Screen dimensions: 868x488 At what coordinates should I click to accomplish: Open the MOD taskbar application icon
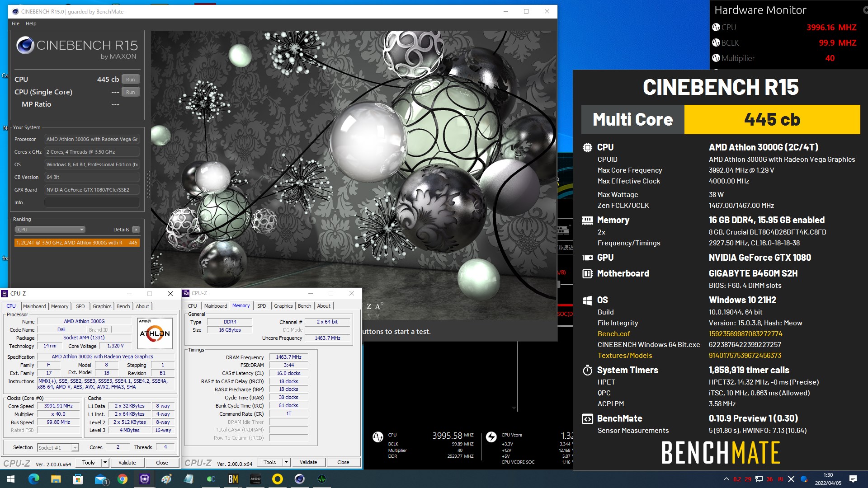255,479
